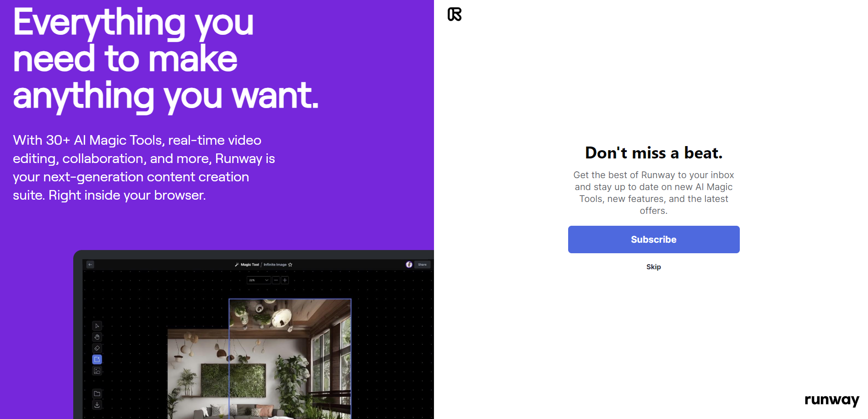
Task: Click the Runway R logo icon
Action: [x=455, y=14]
